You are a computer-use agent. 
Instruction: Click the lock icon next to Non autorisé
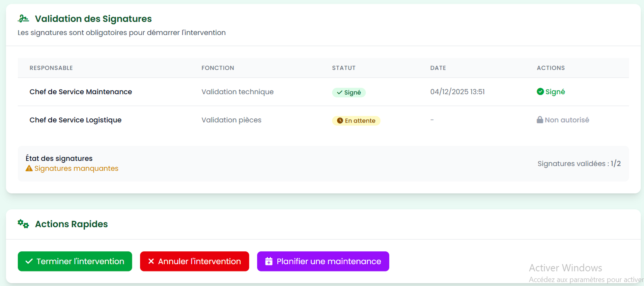tap(540, 120)
